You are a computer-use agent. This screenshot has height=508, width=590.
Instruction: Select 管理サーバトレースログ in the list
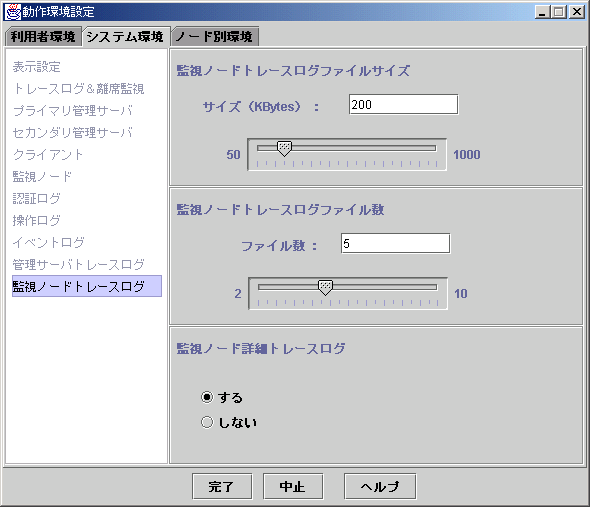(x=78, y=264)
